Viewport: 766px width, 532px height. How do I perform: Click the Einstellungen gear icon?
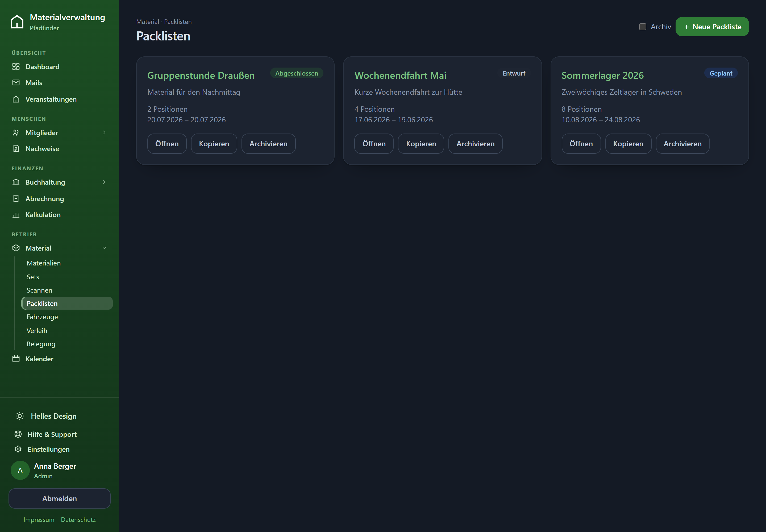click(18, 449)
